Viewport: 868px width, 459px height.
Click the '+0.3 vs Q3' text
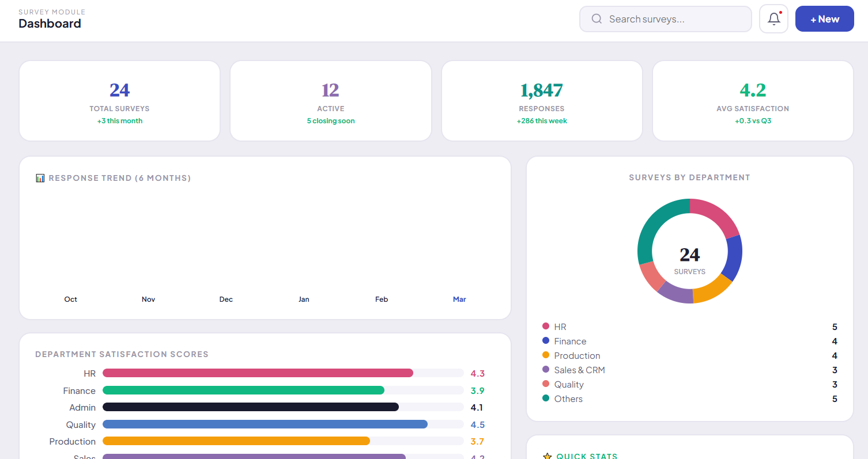pos(753,121)
